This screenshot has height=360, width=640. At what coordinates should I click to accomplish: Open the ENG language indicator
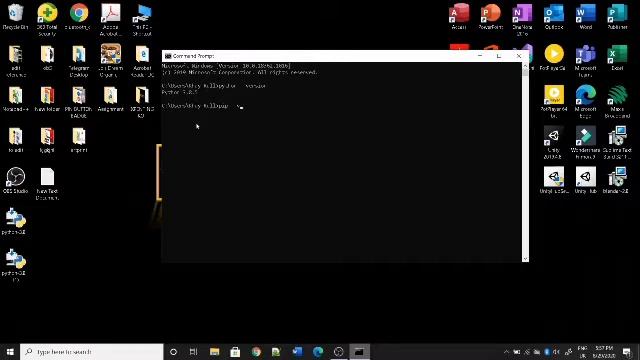coord(582,352)
